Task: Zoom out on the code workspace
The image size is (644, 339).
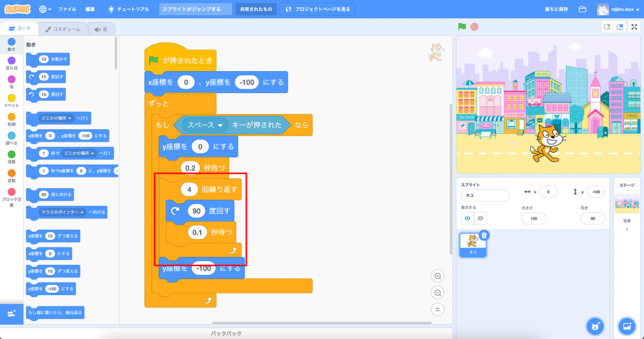Action: point(437,293)
